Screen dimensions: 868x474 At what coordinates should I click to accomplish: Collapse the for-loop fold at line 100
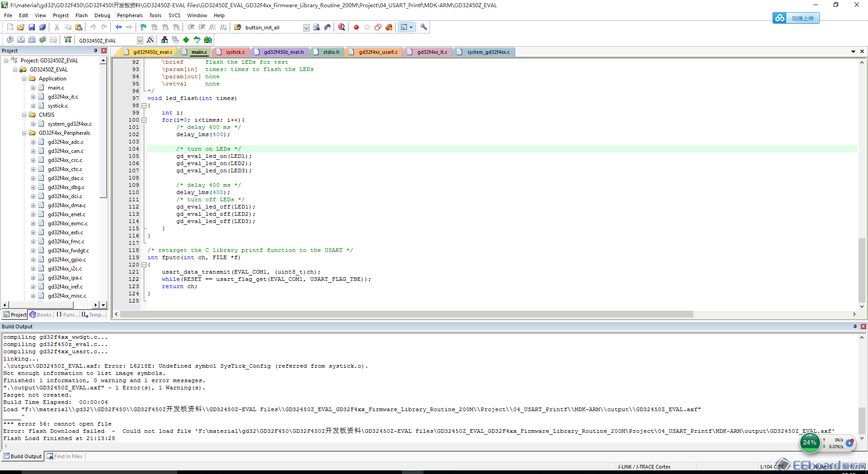click(144, 120)
